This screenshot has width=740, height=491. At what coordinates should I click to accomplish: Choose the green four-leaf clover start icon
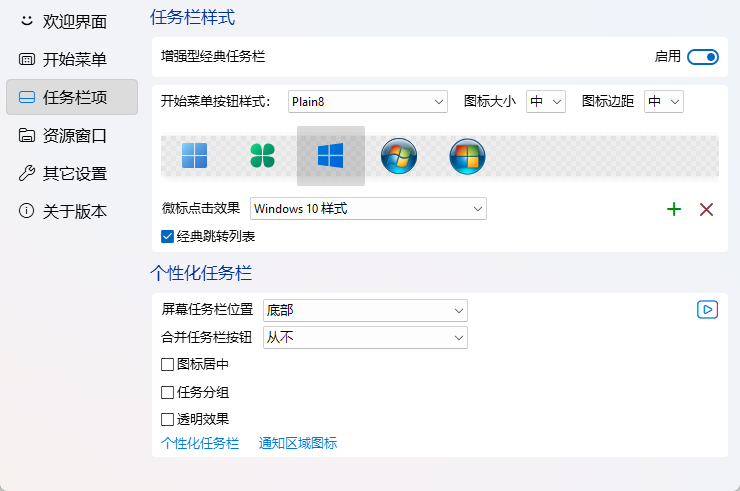click(262, 156)
